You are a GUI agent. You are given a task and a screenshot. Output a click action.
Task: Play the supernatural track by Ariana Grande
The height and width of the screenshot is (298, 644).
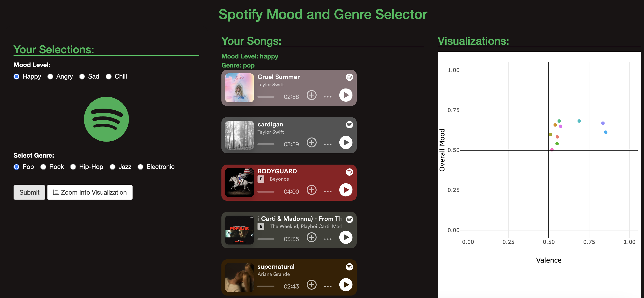tap(346, 284)
